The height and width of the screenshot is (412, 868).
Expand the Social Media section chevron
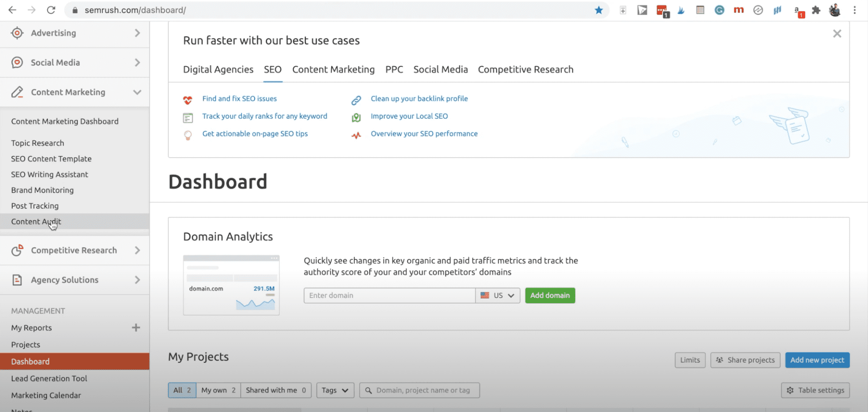click(137, 62)
